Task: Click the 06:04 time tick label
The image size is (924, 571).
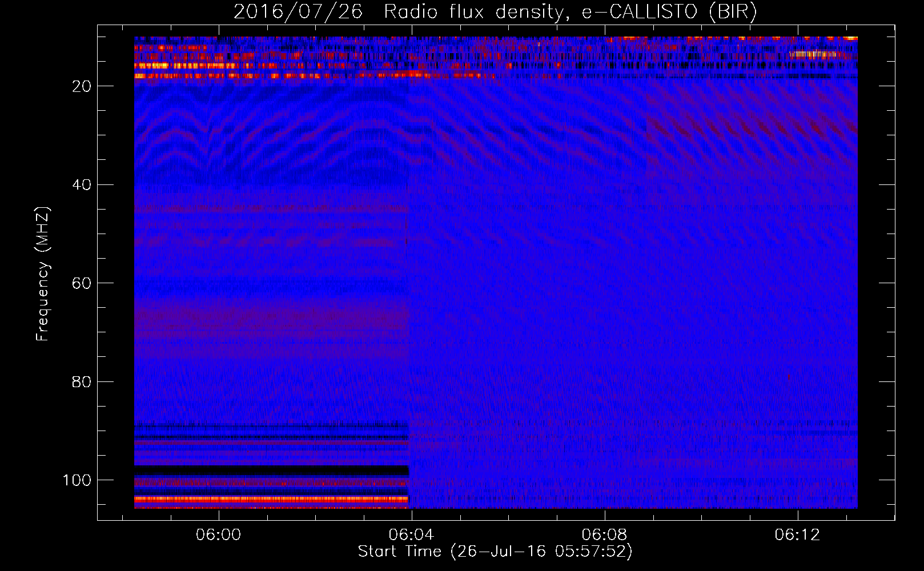Action: pyautogui.click(x=411, y=535)
